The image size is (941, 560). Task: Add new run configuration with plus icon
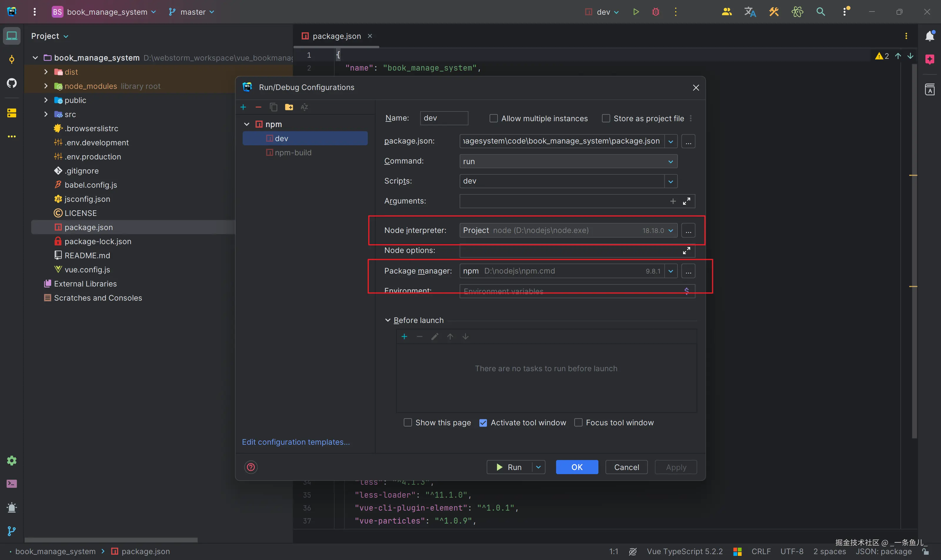click(243, 107)
